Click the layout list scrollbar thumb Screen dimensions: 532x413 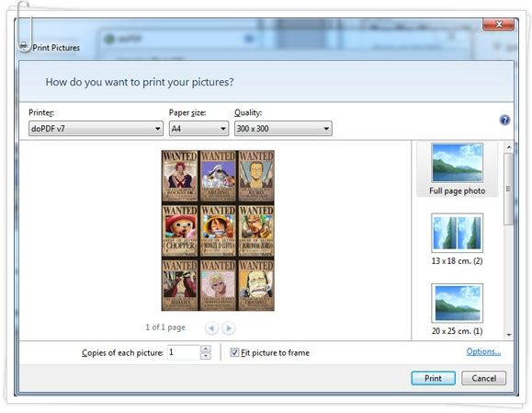pos(509,189)
